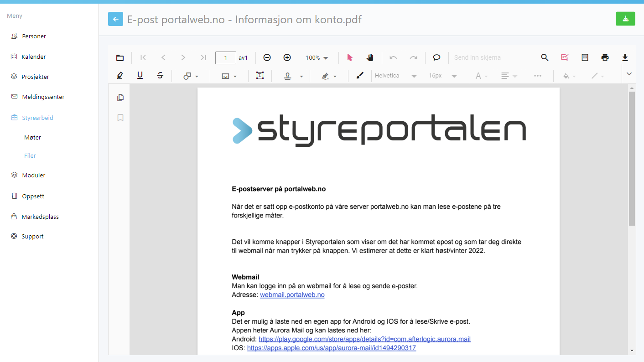Viewport: 644px width, 362px height.
Task: Zoom out with the minus icon
Action: click(x=267, y=57)
